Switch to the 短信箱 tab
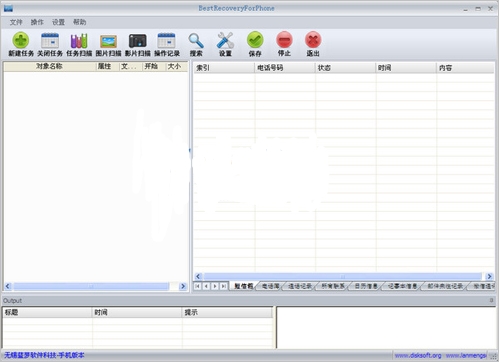This screenshot has height=362, width=499. coord(243,286)
